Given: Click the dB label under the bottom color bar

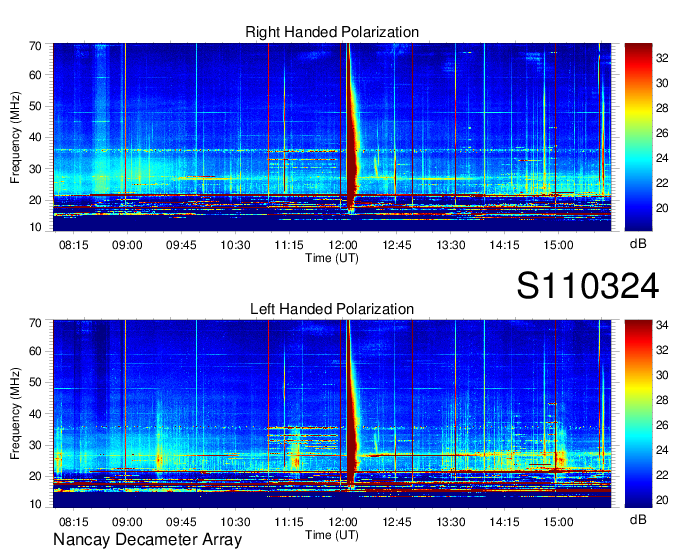Looking at the screenshot, I should click(638, 519).
